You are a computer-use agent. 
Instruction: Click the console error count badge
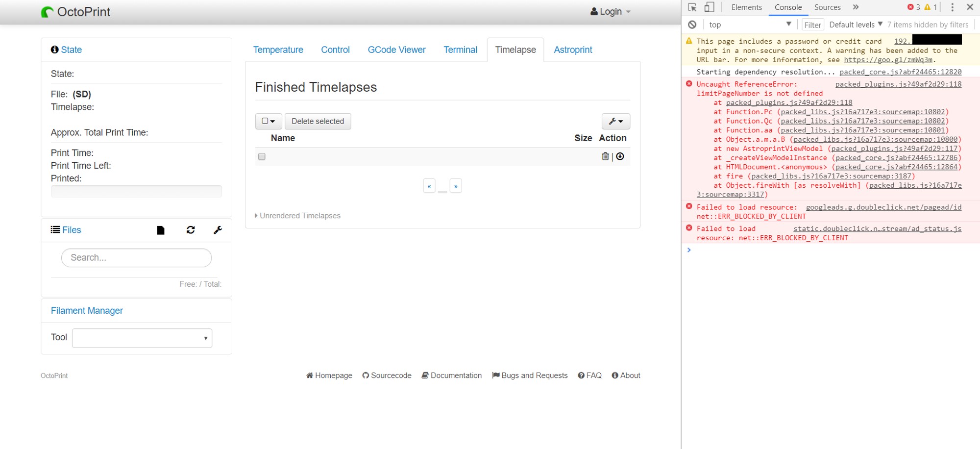pos(913,7)
